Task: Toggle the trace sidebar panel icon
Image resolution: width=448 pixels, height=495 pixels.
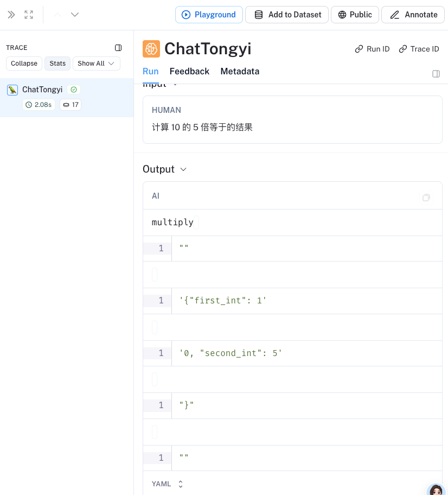Action: coord(118,48)
